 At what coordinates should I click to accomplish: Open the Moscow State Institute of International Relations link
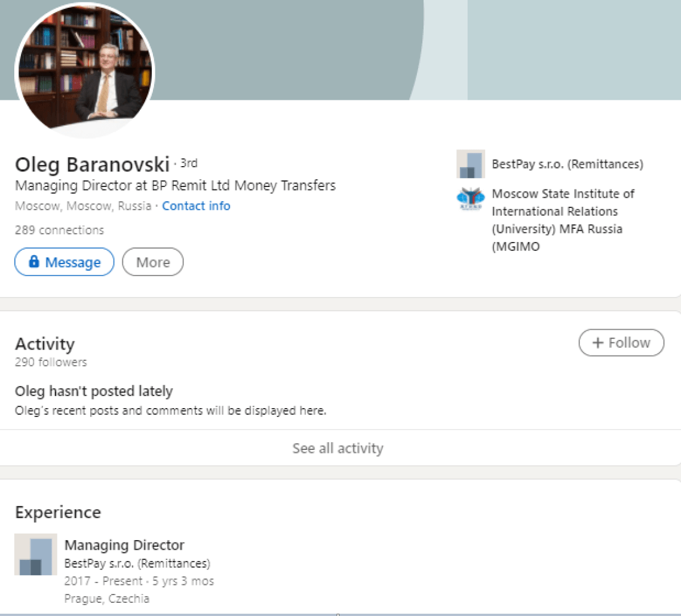pyautogui.click(x=563, y=219)
